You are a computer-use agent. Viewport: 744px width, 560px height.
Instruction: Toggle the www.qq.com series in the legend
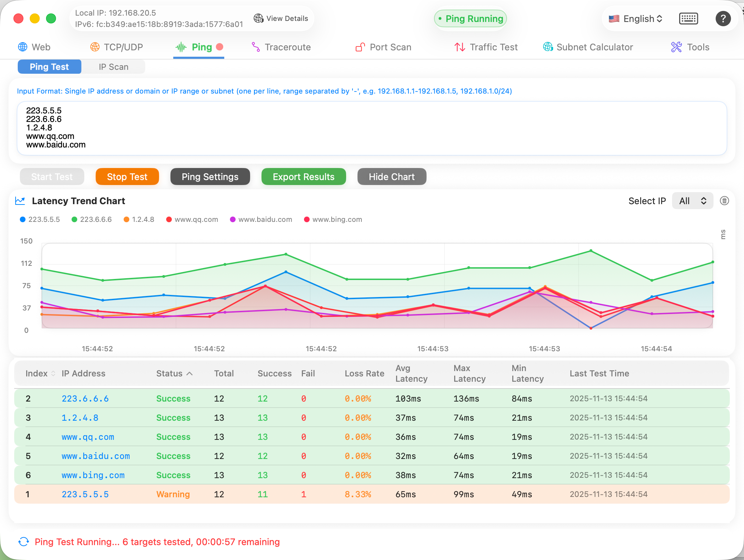pos(192,219)
